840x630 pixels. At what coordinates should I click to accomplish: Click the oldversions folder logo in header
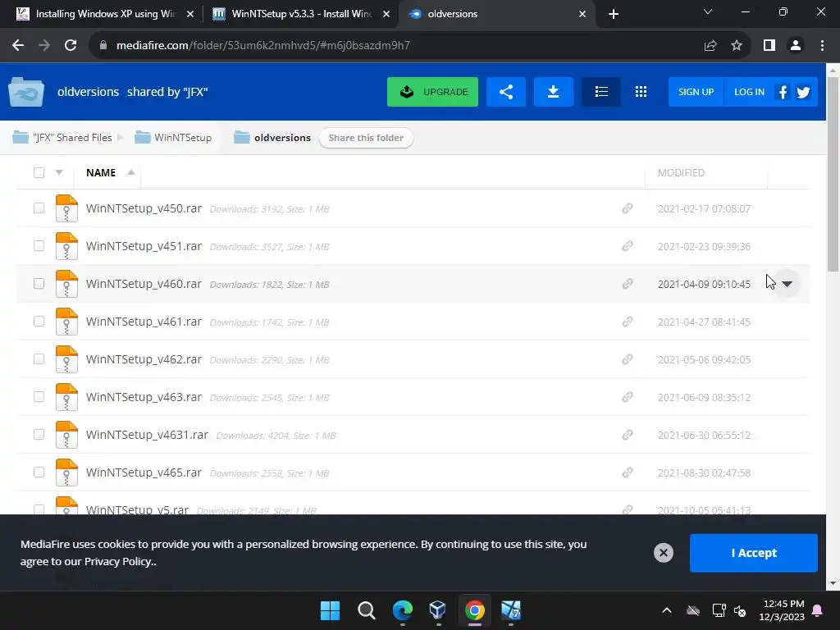(x=26, y=92)
